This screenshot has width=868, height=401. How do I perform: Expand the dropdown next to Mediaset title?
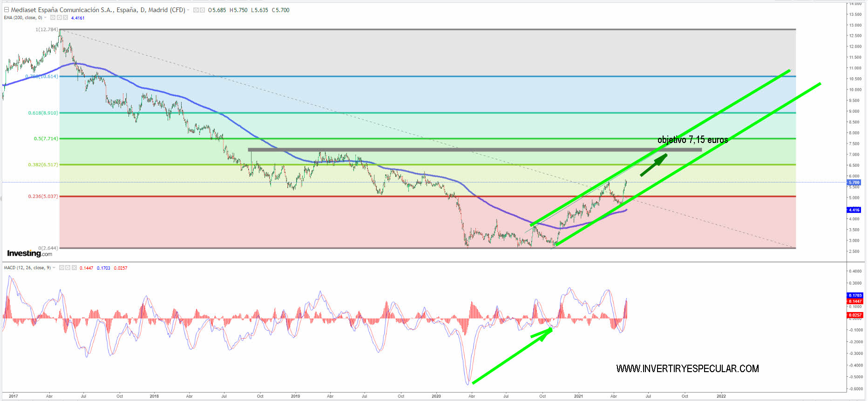[189, 10]
